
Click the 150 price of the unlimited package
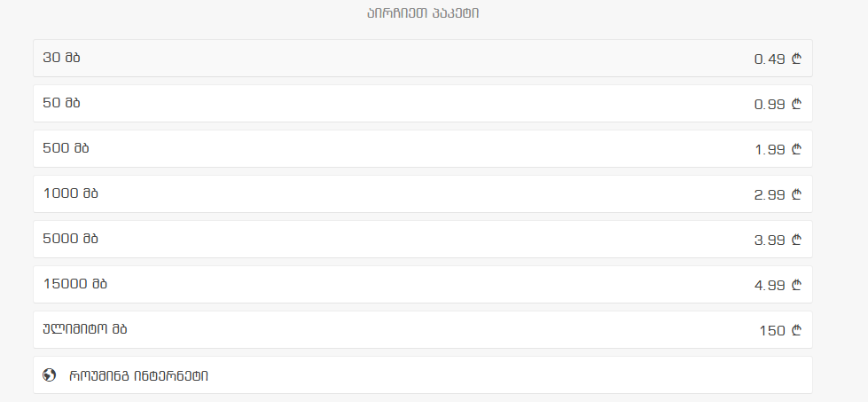[772, 331]
